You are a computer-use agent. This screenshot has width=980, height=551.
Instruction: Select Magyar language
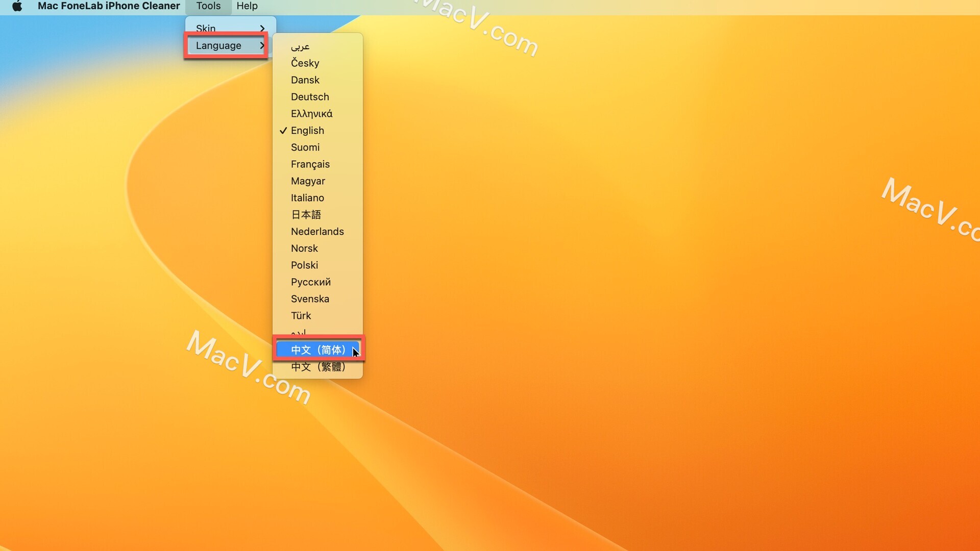coord(317,181)
